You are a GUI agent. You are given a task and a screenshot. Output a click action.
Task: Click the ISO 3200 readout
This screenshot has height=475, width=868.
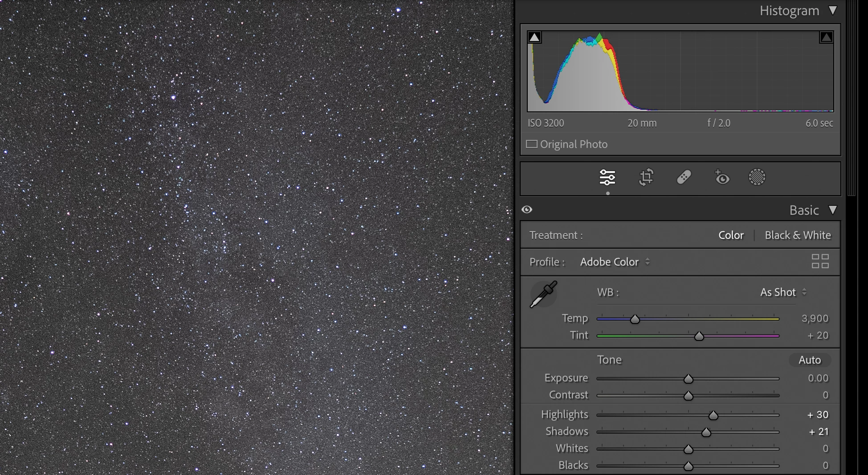click(x=546, y=123)
